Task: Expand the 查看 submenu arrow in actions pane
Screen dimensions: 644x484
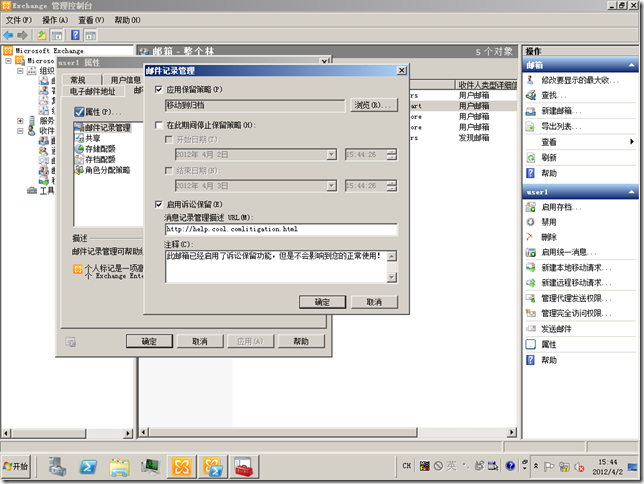Action: click(631, 142)
